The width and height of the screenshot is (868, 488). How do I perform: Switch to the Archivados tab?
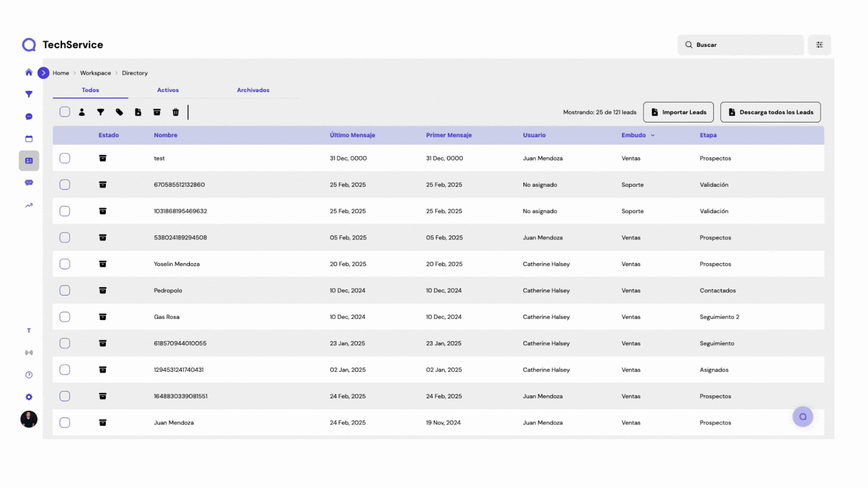(x=253, y=90)
